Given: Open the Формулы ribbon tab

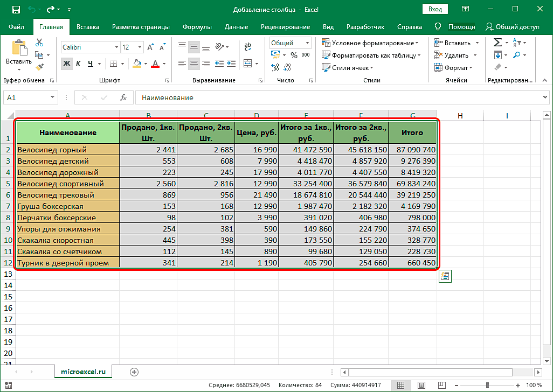Looking at the screenshot, I should [197, 27].
